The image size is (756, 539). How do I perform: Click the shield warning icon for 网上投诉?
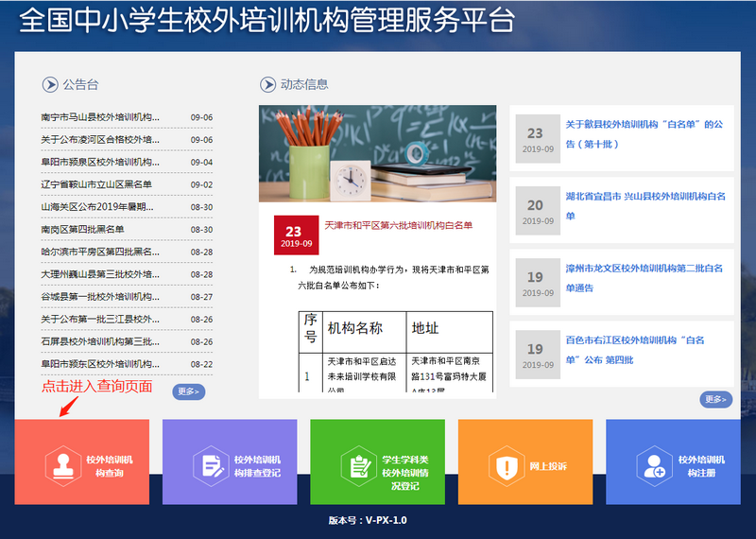tap(507, 466)
